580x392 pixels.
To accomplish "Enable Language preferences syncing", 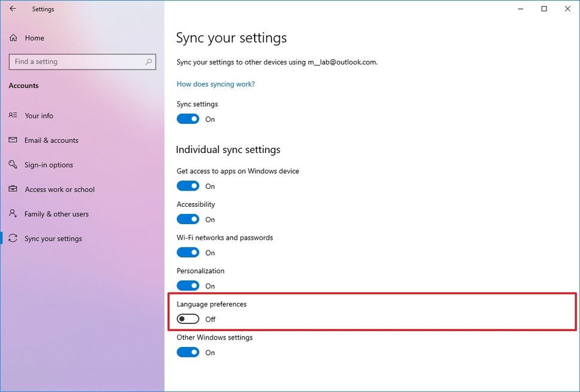I will (188, 318).
